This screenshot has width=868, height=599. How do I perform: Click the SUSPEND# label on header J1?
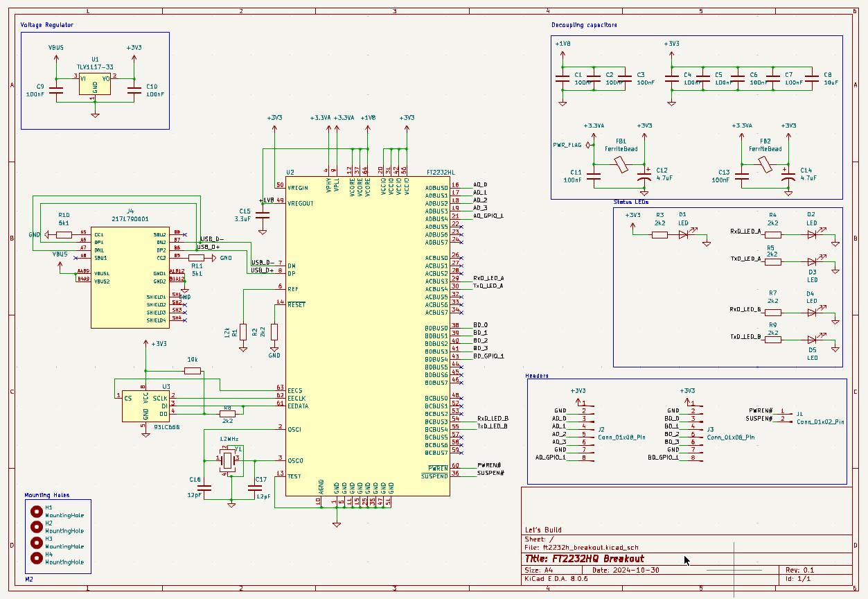[760, 419]
